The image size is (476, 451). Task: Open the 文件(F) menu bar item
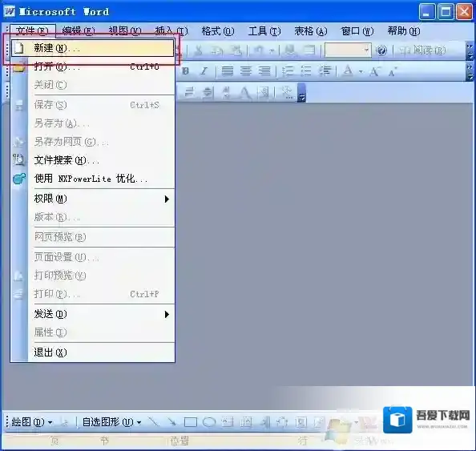pos(33,30)
